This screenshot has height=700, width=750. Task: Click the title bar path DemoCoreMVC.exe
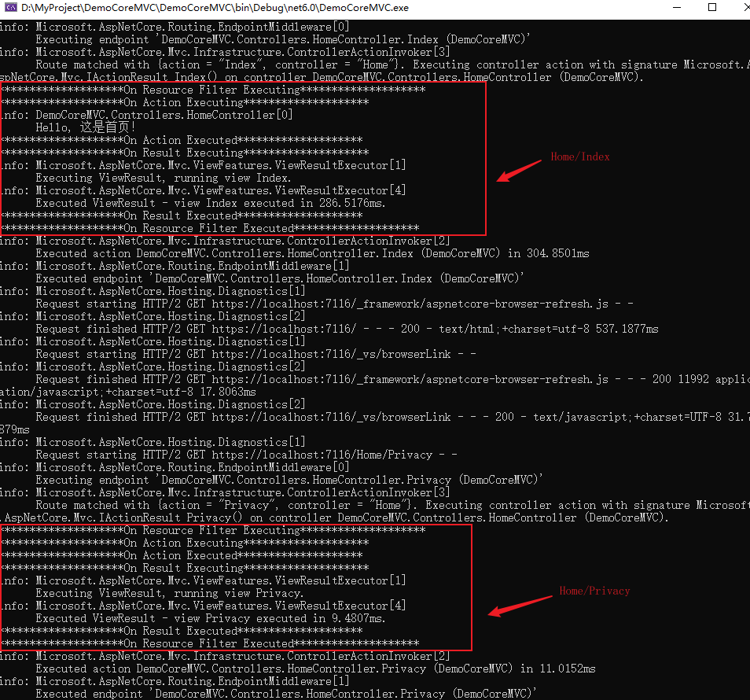215,8
